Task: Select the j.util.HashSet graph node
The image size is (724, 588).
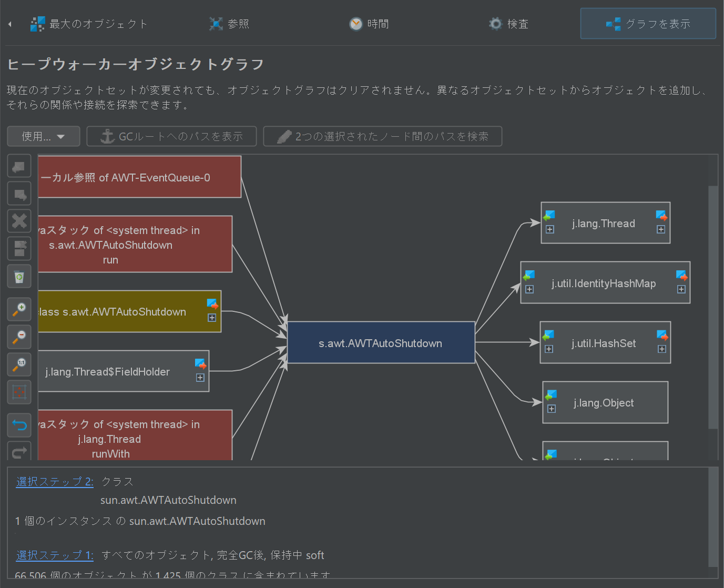Action: [x=605, y=343]
